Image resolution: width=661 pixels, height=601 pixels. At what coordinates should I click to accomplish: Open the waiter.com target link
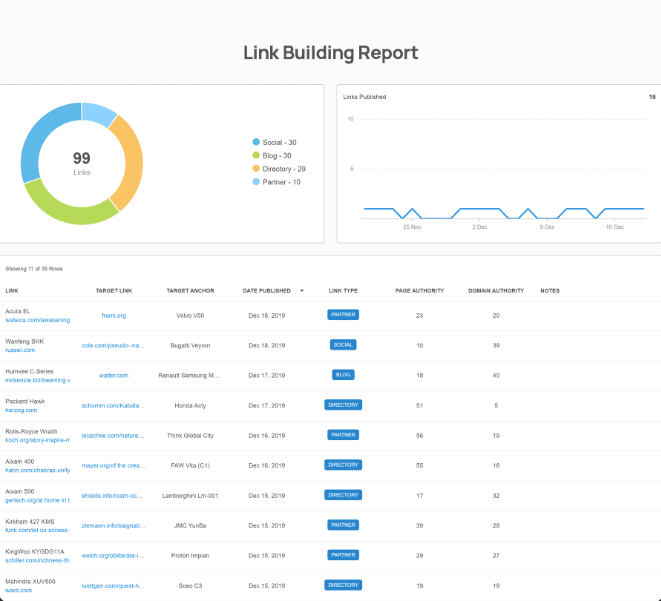[x=113, y=375]
